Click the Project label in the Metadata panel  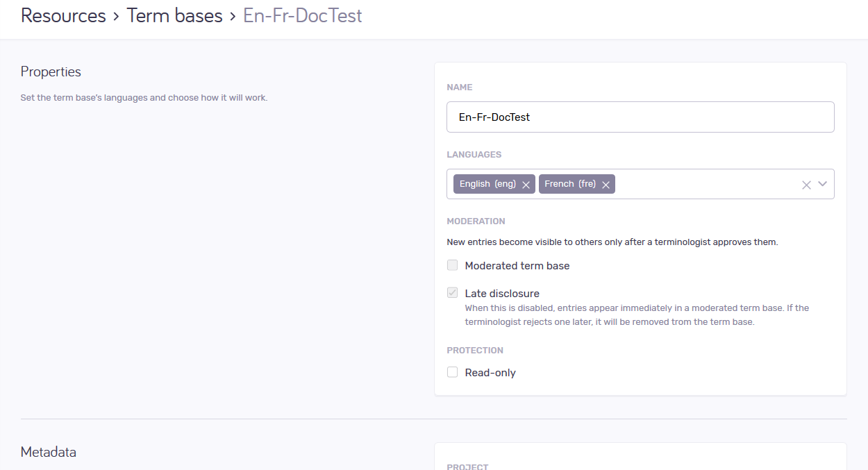point(467,467)
